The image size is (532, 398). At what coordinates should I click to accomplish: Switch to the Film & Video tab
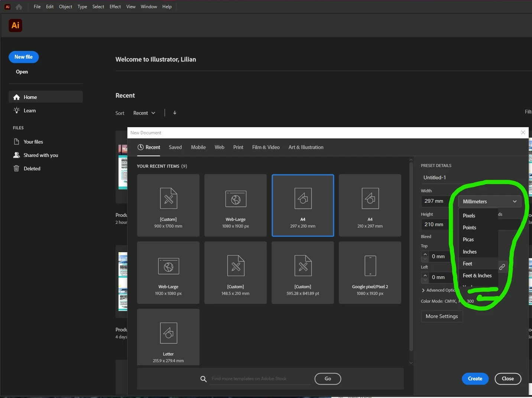point(266,147)
